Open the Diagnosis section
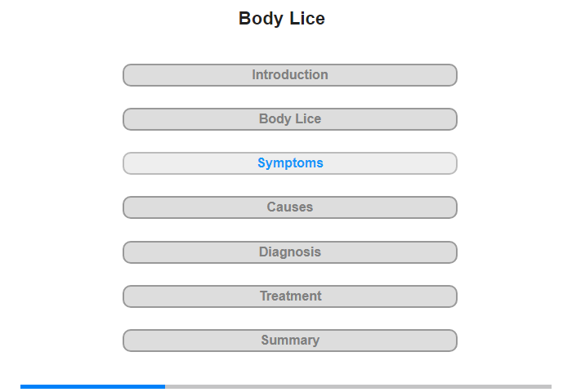The image size is (572, 392). pos(289,252)
